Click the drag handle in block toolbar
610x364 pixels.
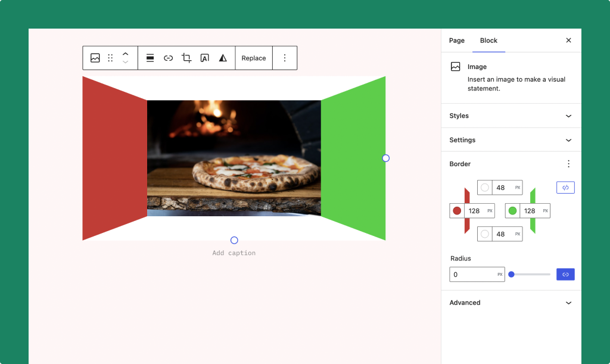click(x=110, y=58)
